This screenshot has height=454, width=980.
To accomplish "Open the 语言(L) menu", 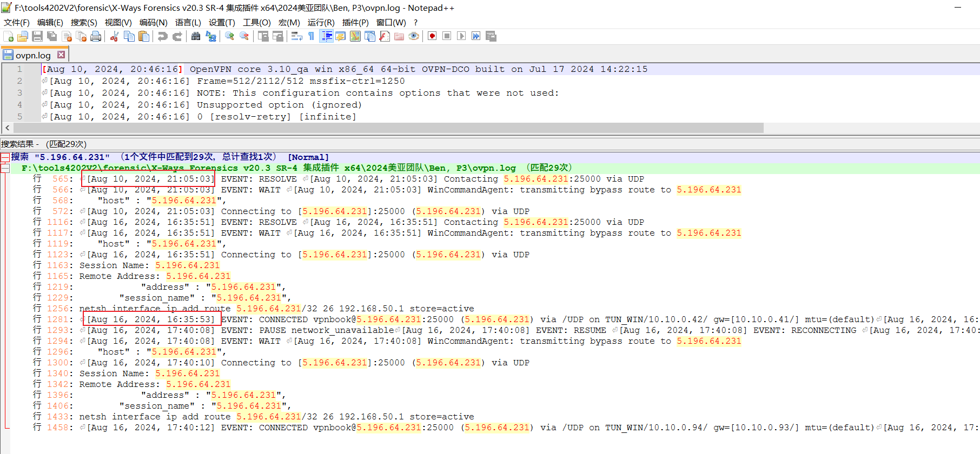I will point(188,22).
